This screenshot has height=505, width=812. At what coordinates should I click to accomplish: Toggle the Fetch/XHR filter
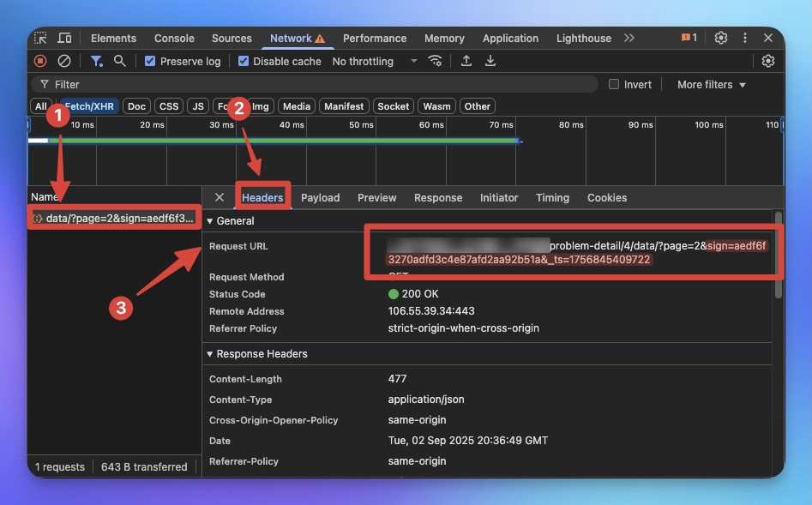[89, 106]
